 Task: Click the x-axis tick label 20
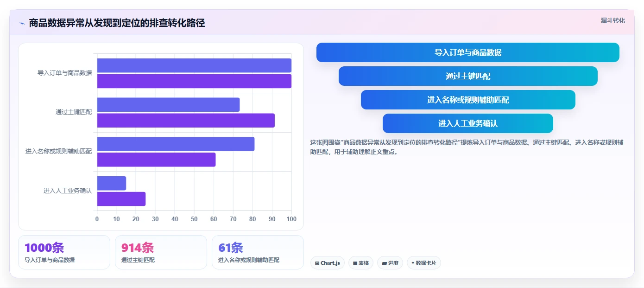pyautogui.click(x=136, y=219)
